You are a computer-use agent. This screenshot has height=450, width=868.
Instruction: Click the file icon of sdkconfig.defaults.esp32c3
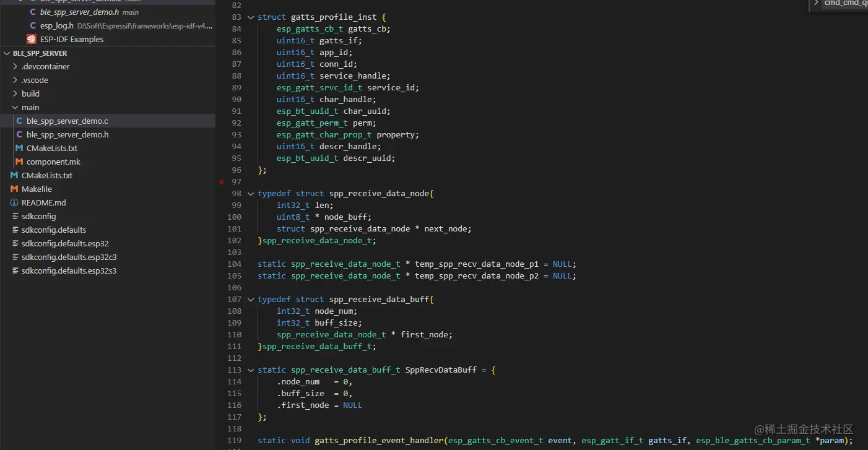tap(14, 257)
